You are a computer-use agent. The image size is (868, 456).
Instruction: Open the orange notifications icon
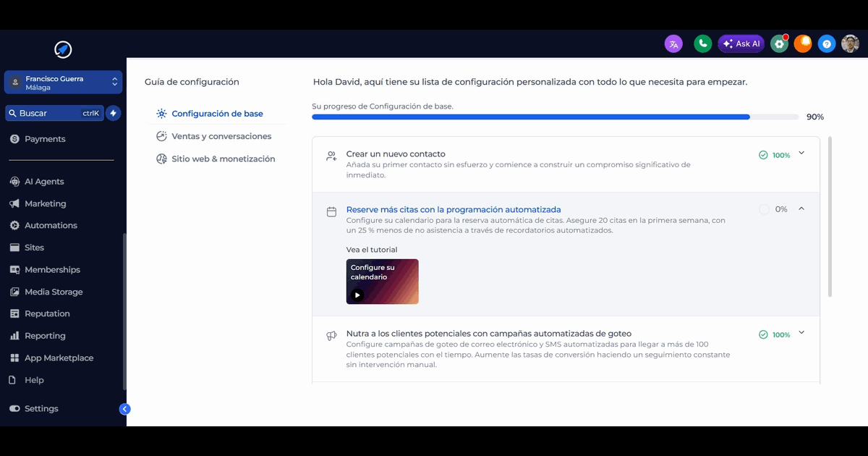coord(803,44)
